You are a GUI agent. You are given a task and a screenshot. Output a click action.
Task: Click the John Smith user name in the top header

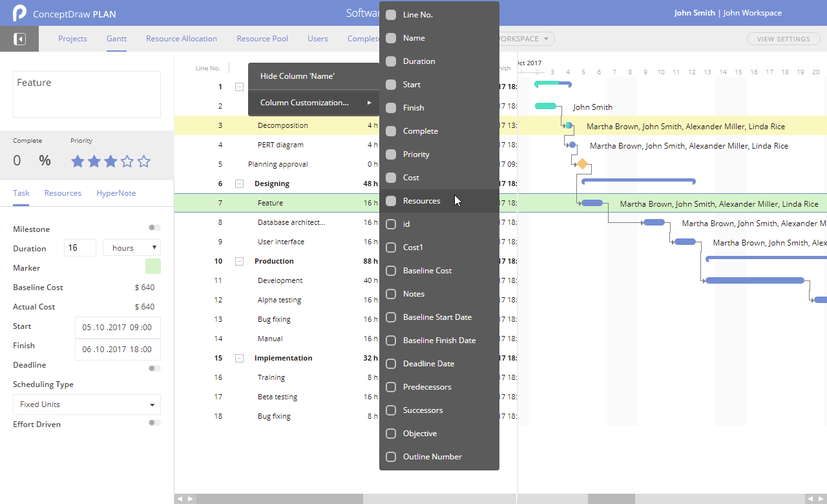pos(695,13)
